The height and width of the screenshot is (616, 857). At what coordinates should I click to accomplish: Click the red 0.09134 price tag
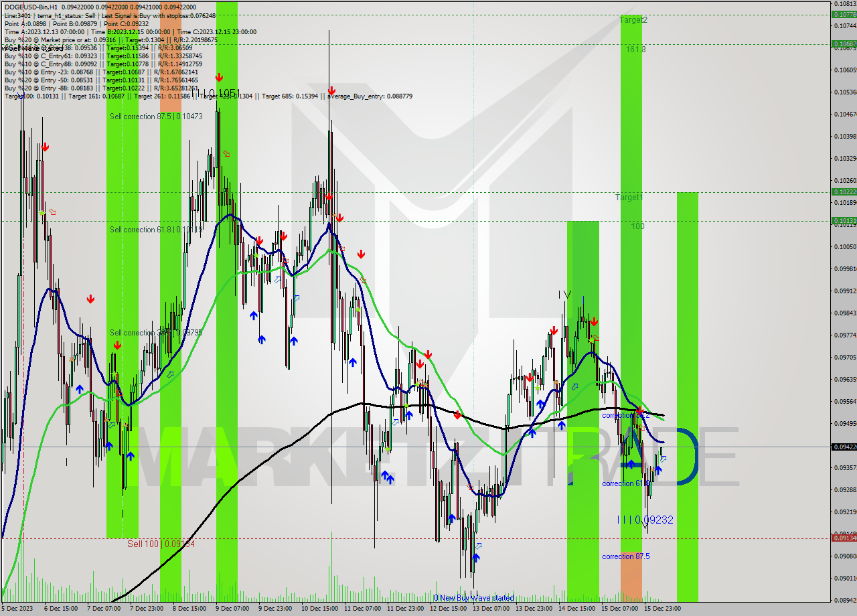point(844,538)
